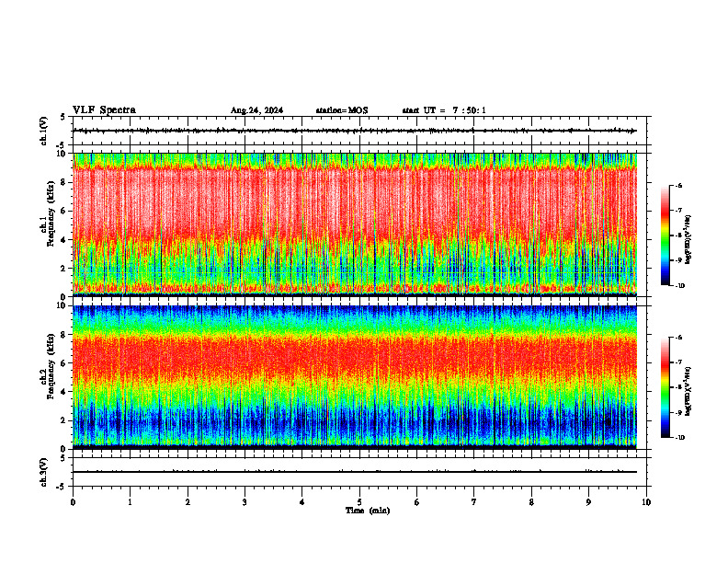Click the "-5" tick on ch.1(V) axis
This screenshot has width=728, height=563.
63,145
